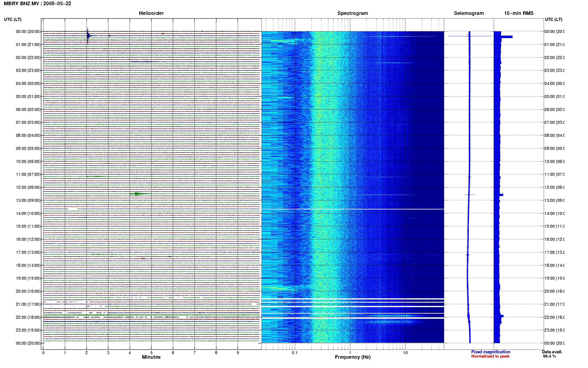The width and height of the screenshot is (588, 368).
Task: Click the '11:00 (07:00)' left time label
Action: (28, 174)
